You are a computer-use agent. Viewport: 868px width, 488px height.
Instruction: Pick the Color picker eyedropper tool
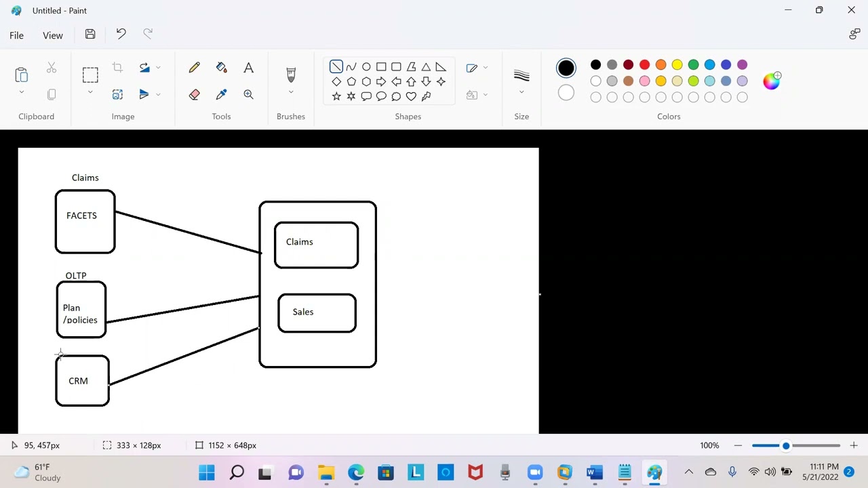tap(222, 95)
